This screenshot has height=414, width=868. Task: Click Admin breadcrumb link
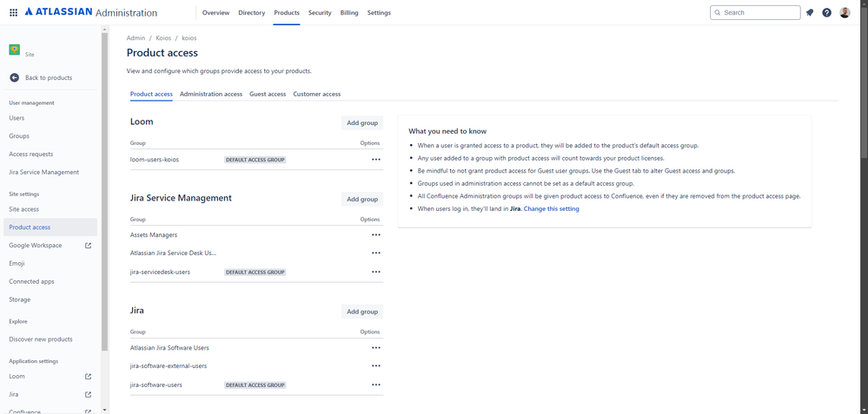(136, 38)
